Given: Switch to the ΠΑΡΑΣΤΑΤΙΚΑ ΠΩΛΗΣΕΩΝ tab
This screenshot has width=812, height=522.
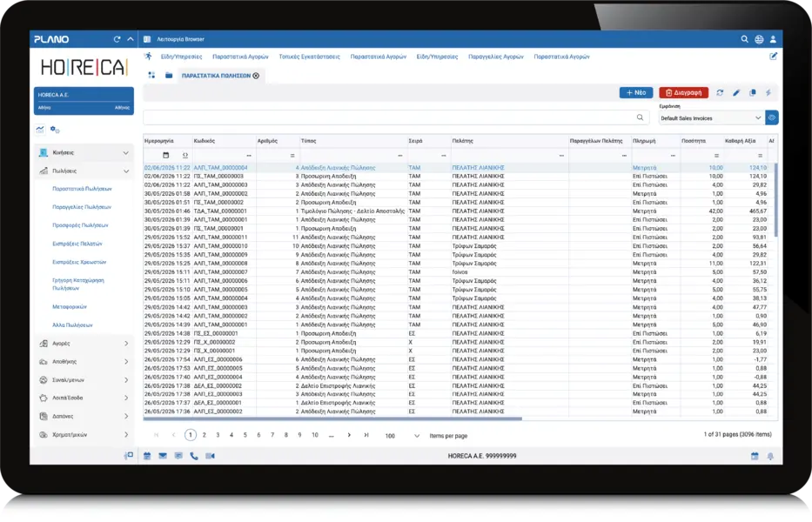Looking at the screenshot, I should click(x=216, y=76).
